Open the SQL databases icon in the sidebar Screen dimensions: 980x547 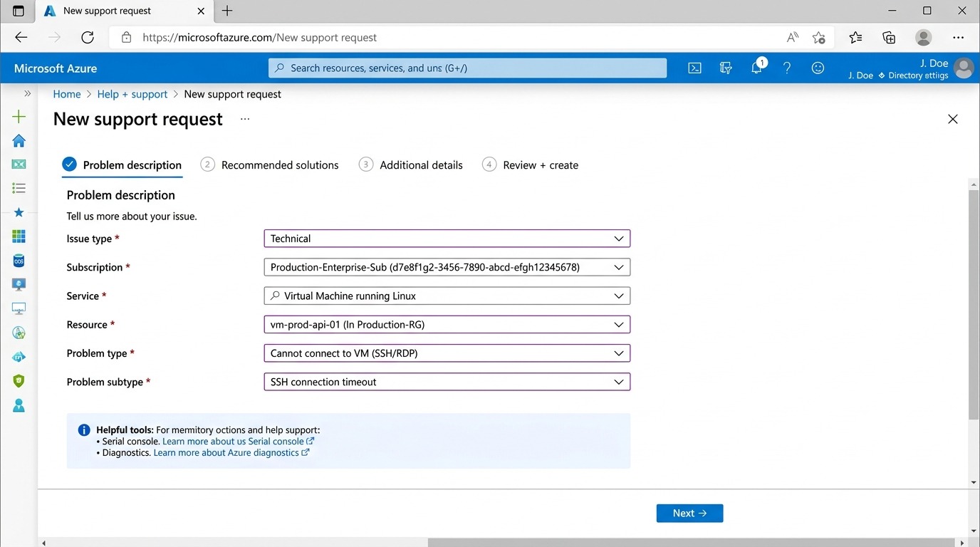click(x=19, y=261)
